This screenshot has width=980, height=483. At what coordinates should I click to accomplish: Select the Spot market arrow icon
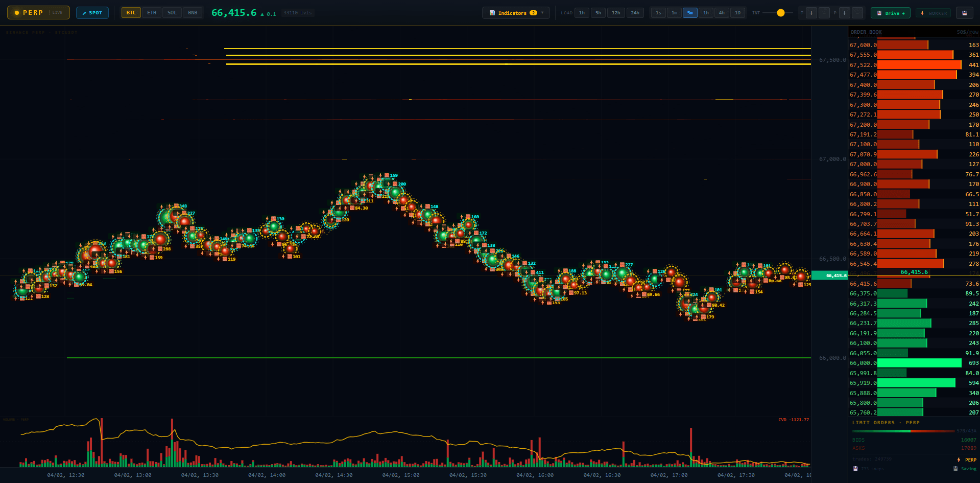pos(84,12)
